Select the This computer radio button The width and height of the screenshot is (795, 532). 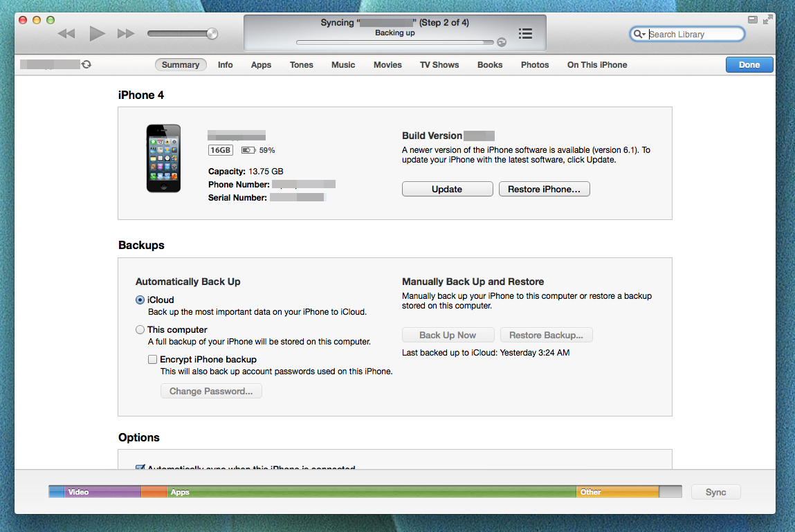[x=140, y=330]
